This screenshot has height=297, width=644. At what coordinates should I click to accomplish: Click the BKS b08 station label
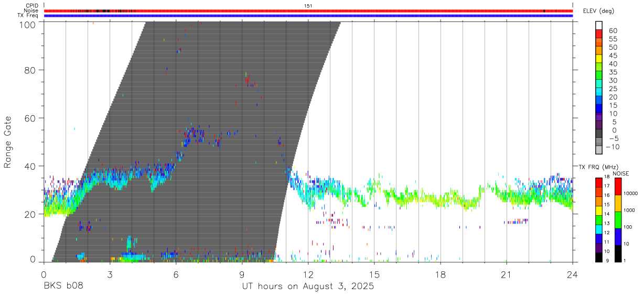(x=63, y=287)
